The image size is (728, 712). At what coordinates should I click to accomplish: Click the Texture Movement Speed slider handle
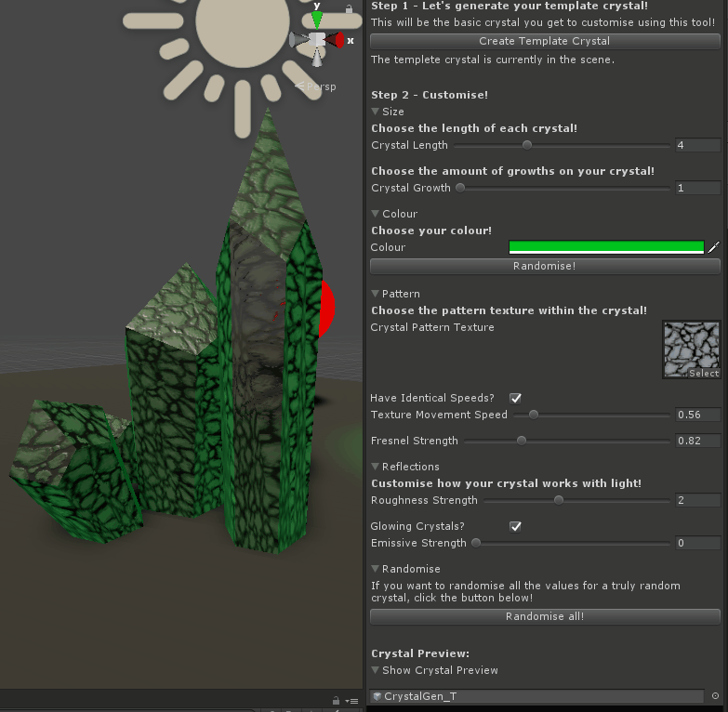(x=534, y=415)
